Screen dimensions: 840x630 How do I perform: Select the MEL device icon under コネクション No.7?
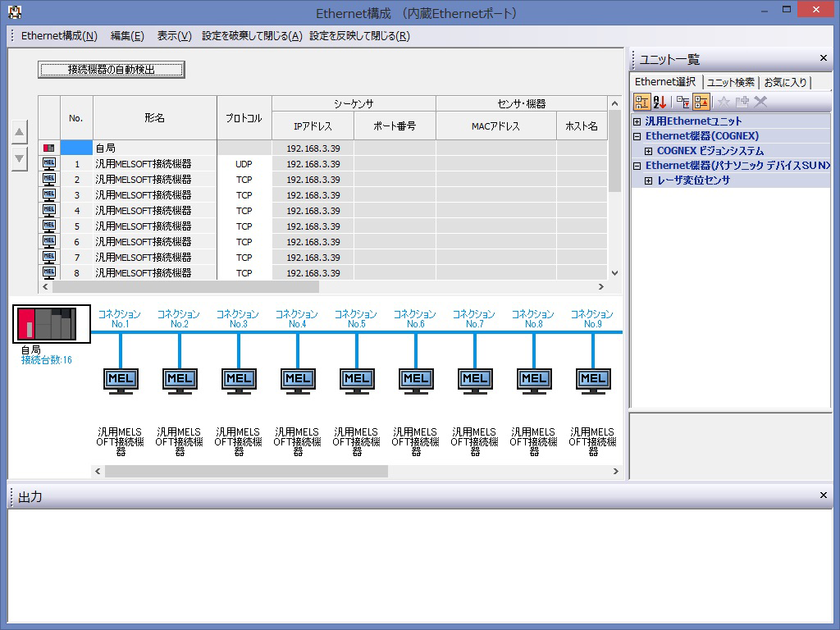[x=475, y=380]
